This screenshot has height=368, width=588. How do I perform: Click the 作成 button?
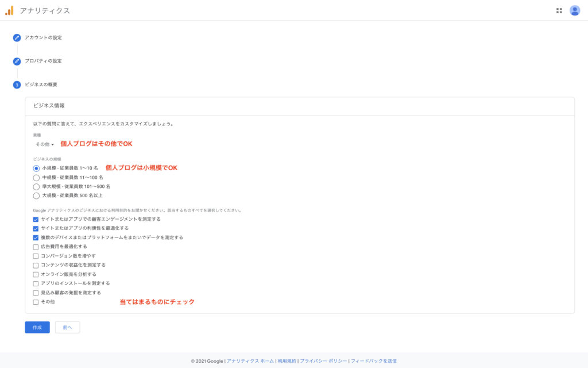[x=37, y=327]
